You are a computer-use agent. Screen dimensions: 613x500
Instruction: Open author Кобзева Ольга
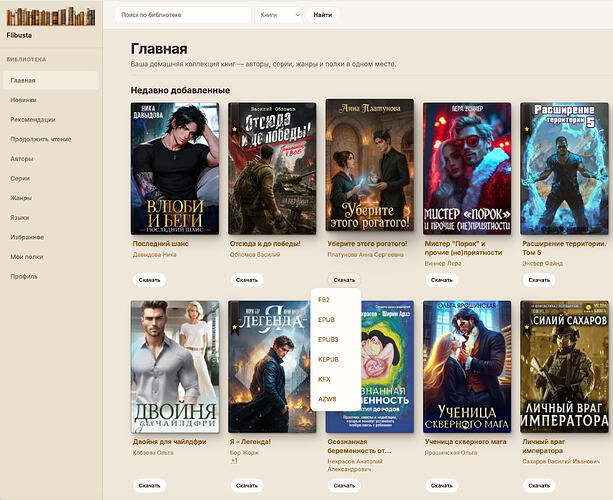[x=153, y=453]
